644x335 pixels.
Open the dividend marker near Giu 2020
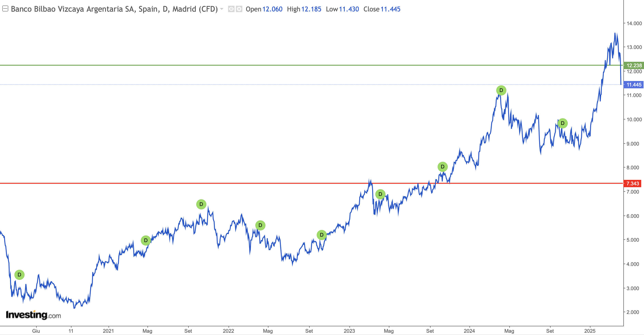[x=19, y=275]
